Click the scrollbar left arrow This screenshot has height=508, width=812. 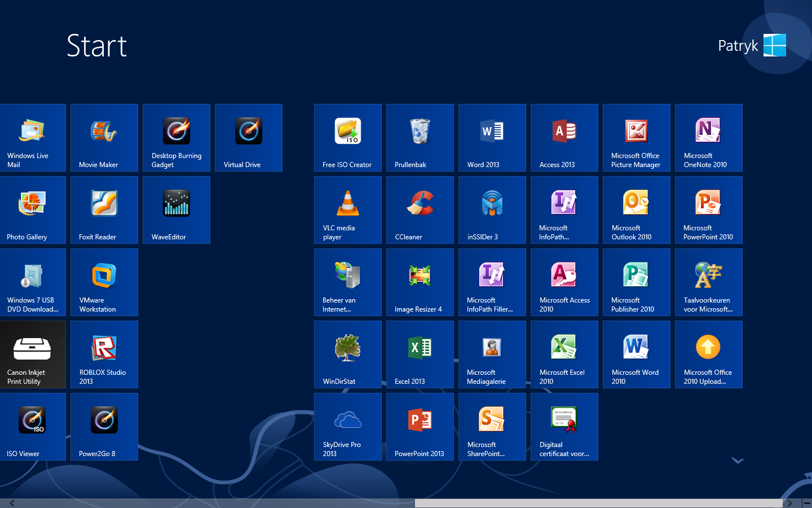click(12, 503)
